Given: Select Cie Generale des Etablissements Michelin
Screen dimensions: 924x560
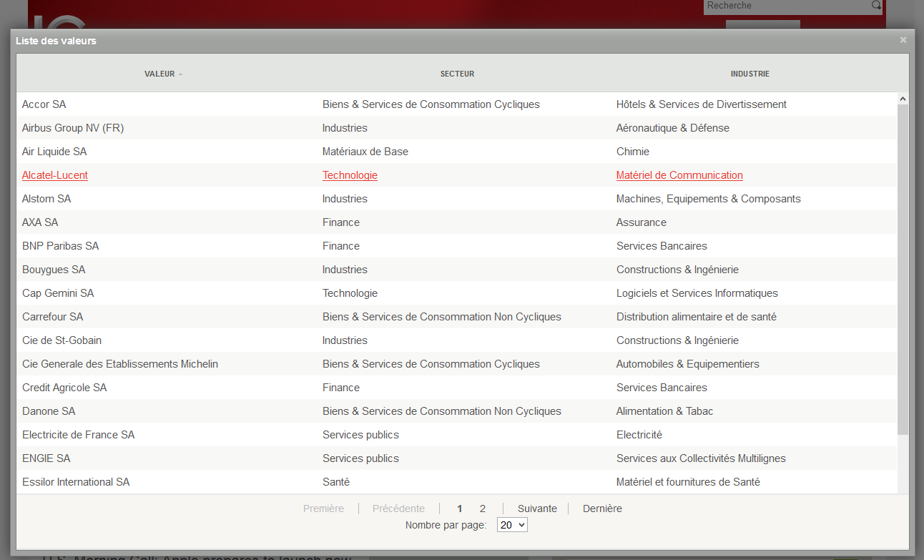Looking at the screenshot, I should pyautogui.click(x=120, y=364).
